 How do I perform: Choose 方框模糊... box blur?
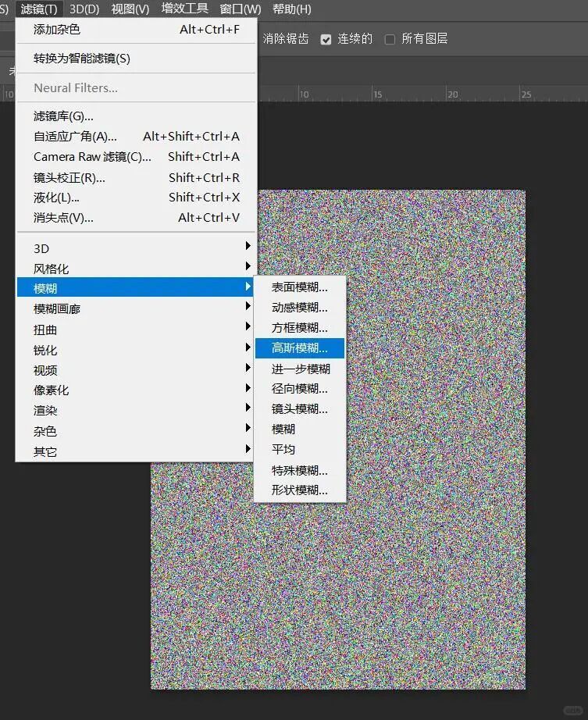point(300,327)
